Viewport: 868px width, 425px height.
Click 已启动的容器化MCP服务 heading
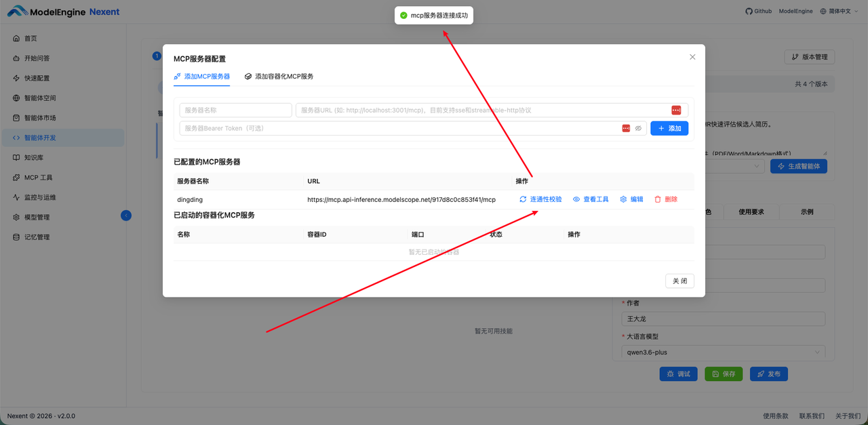214,215
